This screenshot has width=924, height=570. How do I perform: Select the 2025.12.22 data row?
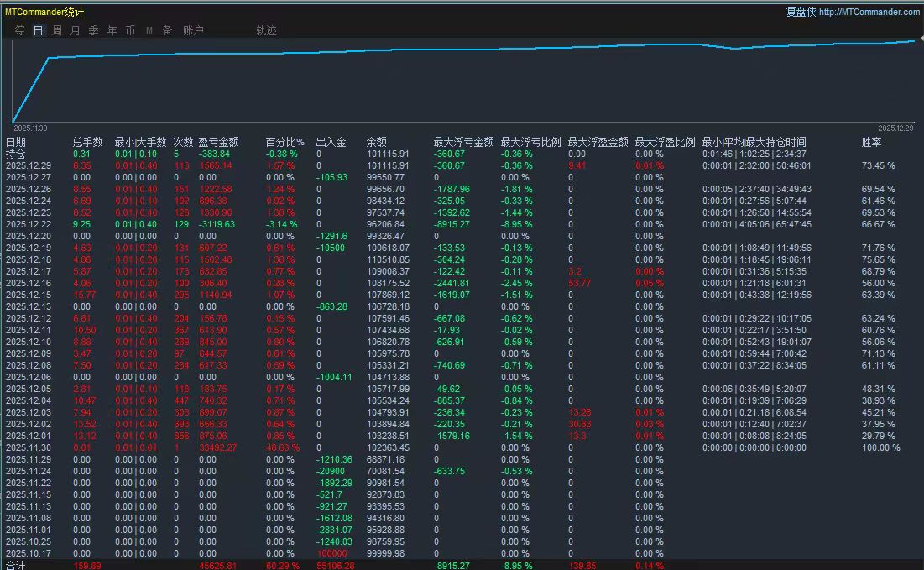tap(28, 224)
